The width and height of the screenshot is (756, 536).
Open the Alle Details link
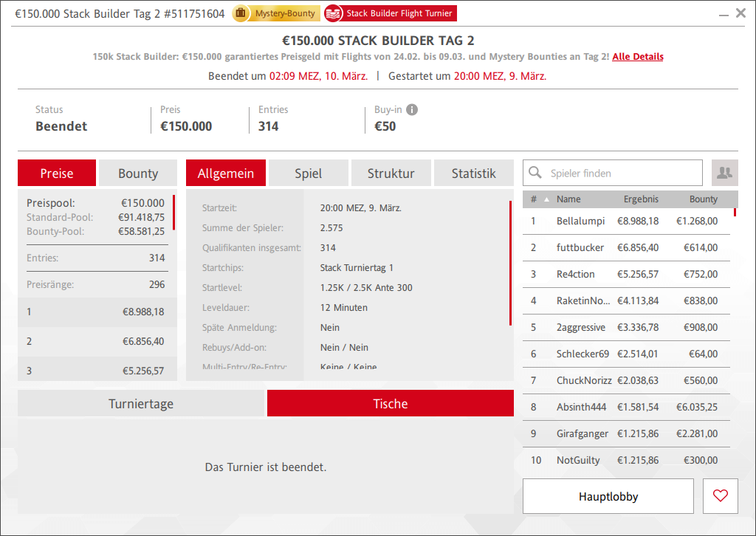click(x=637, y=56)
